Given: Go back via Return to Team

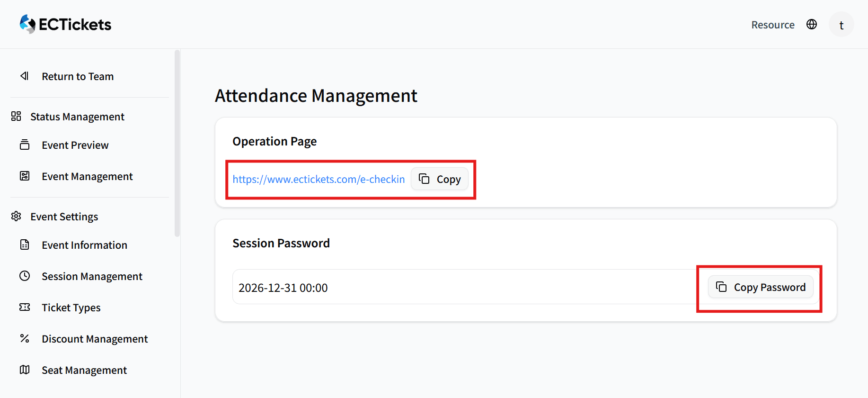Looking at the screenshot, I should pyautogui.click(x=78, y=76).
